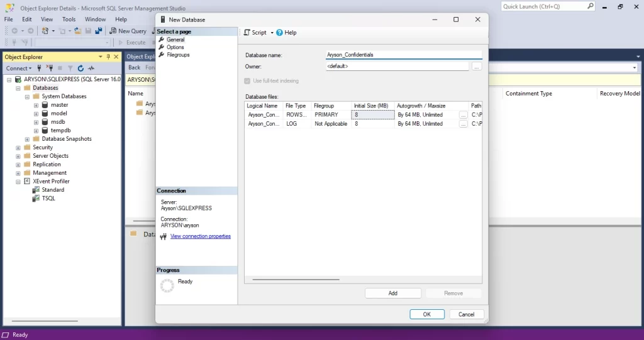
Task: Toggle Use full-text indexing checkbox
Action: point(247,81)
